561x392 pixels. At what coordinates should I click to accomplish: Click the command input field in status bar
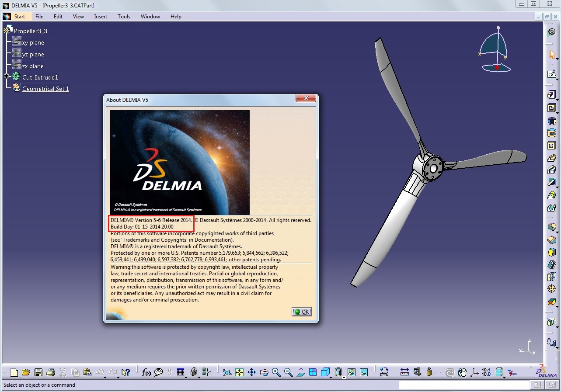point(464,385)
